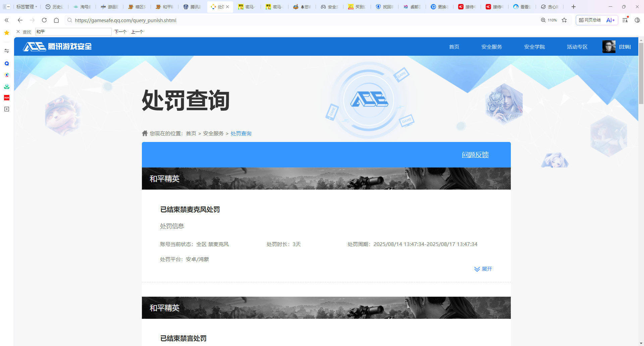644x346 pixels.
Task: Click inside the find search box
Action: click(x=73, y=32)
